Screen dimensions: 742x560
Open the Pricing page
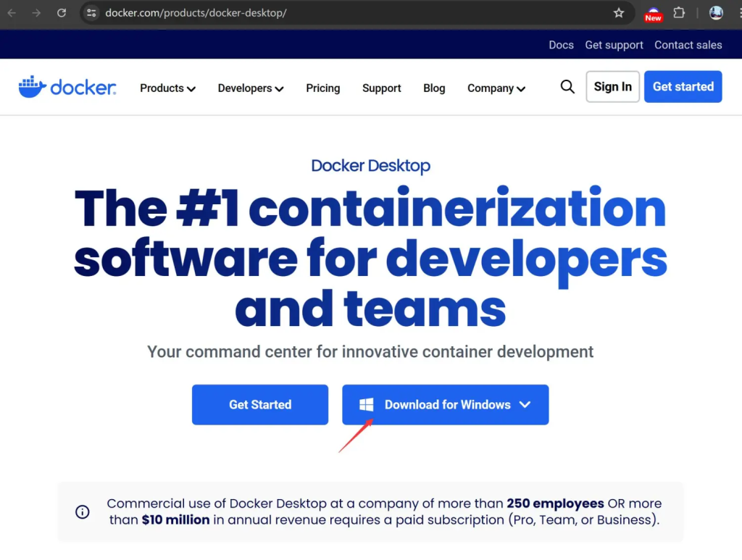pos(322,88)
